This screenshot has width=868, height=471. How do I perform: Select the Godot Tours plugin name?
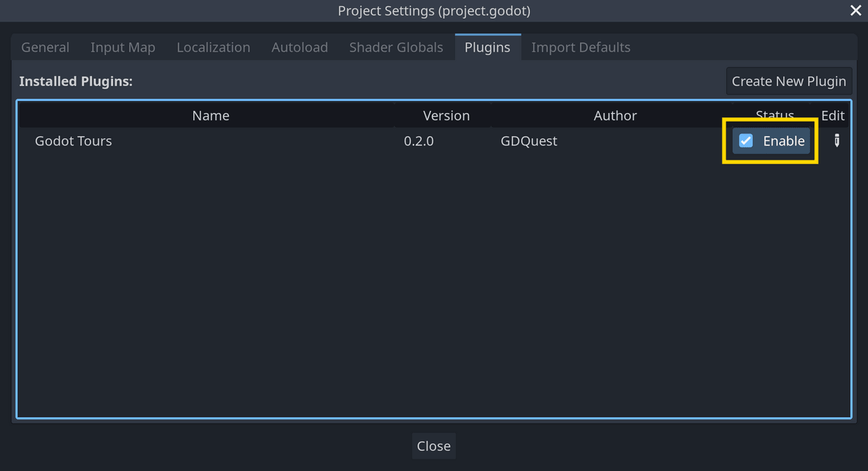click(73, 141)
